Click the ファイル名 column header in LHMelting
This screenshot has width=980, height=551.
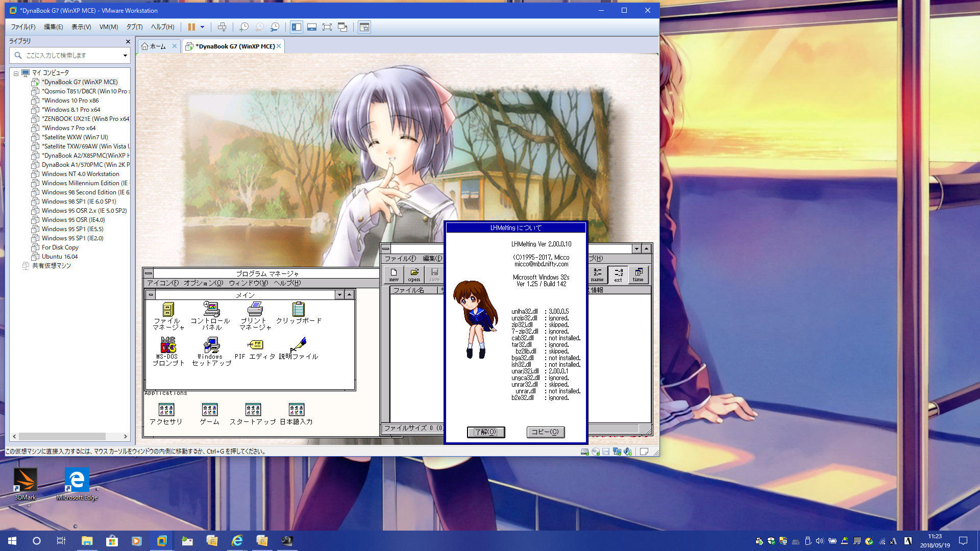click(x=414, y=290)
